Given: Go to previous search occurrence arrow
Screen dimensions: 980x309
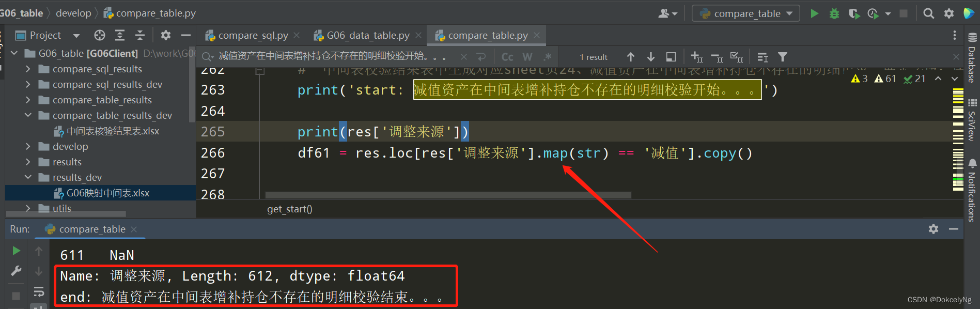Looking at the screenshot, I should tap(631, 57).
